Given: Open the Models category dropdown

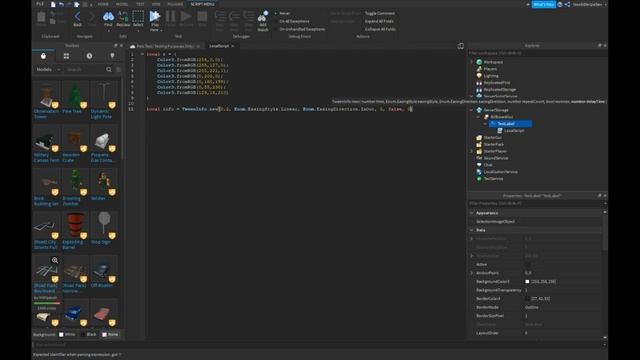Looking at the screenshot, I should [x=48, y=69].
